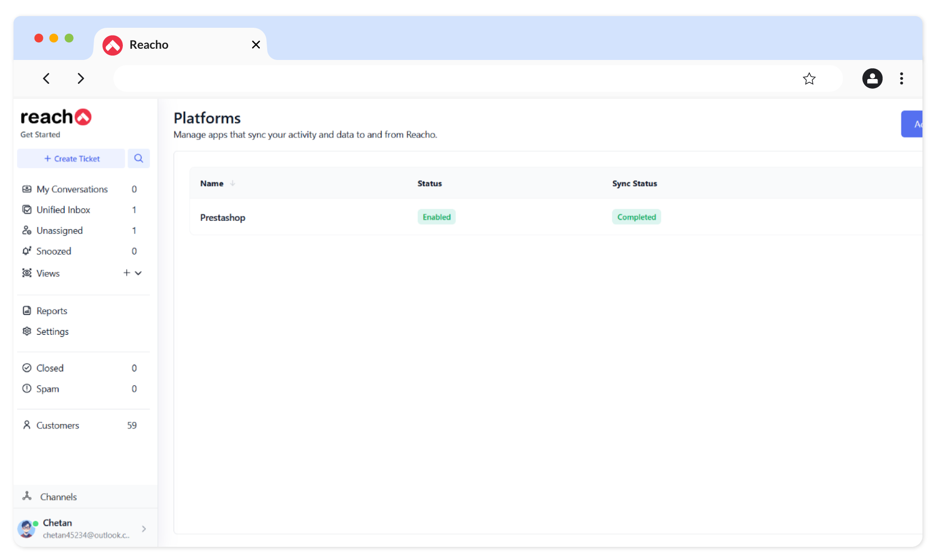This screenshot has height=560, width=936.
Task: Open browser three-dot menu
Action: point(901,78)
